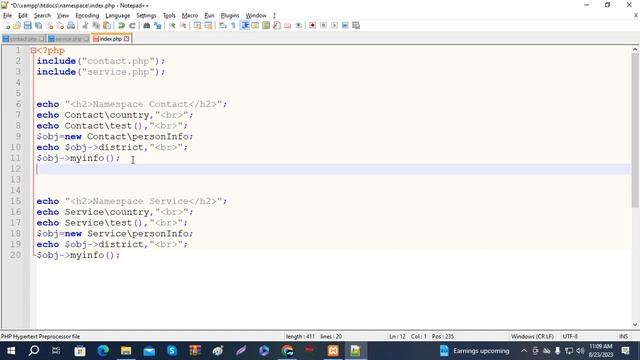Click the Copy toolbar icon

pyautogui.click(x=96, y=25)
